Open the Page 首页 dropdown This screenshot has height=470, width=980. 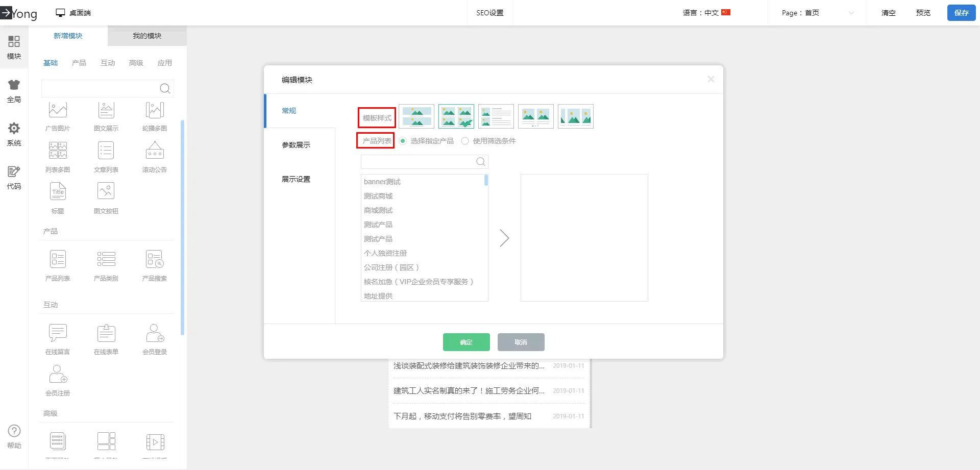coord(817,13)
